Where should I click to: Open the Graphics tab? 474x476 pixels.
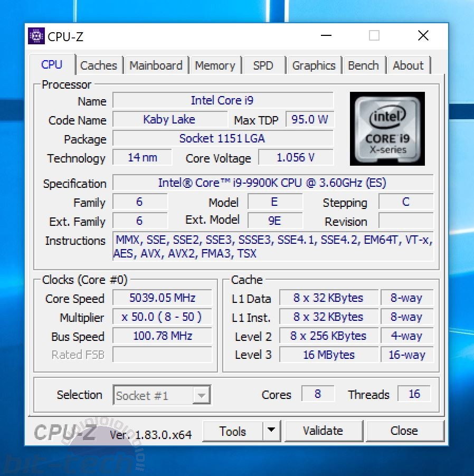tap(314, 65)
